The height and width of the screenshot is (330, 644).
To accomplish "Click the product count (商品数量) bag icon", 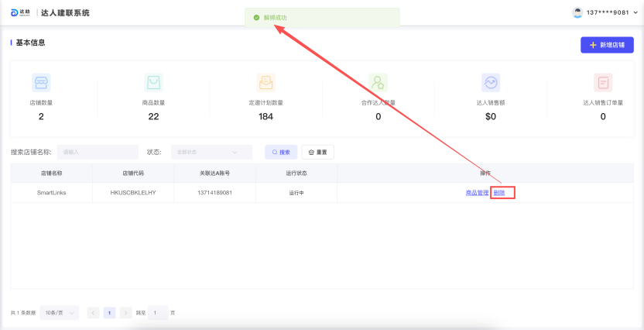I will (x=153, y=82).
